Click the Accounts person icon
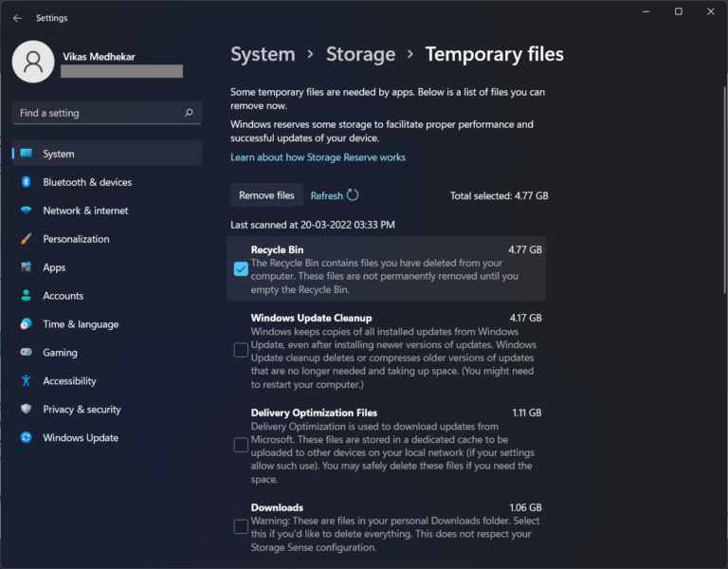Image resolution: width=728 pixels, height=569 pixels. pos(26,296)
